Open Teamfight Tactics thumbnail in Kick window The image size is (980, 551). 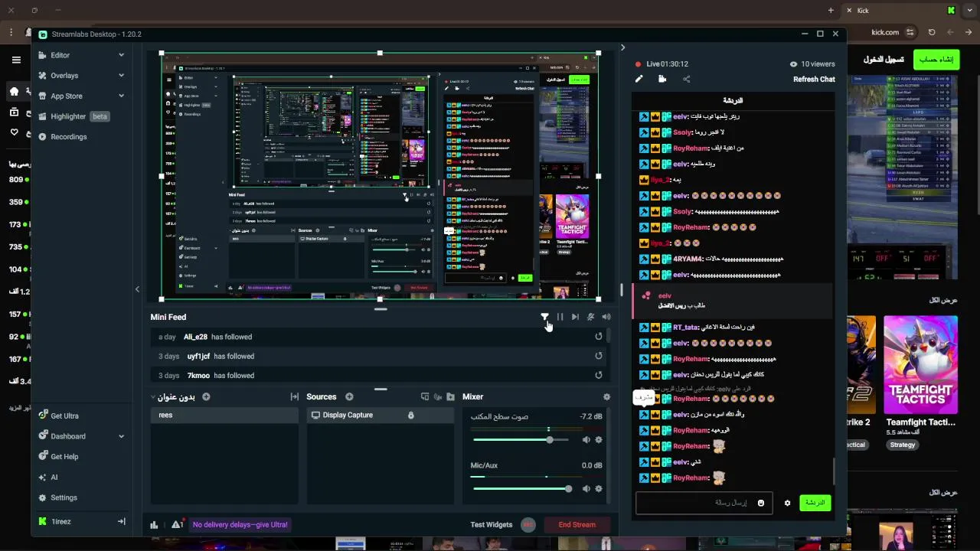click(x=920, y=364)
